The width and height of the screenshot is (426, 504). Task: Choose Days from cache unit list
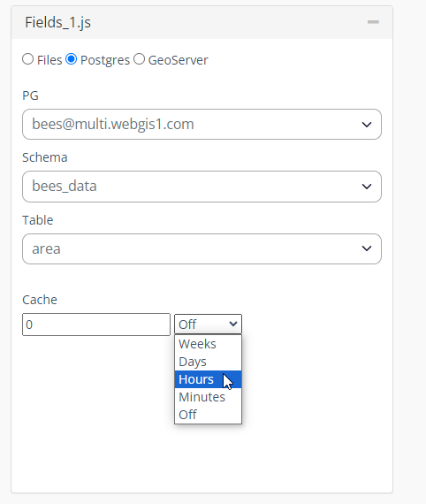coord(209,362)
